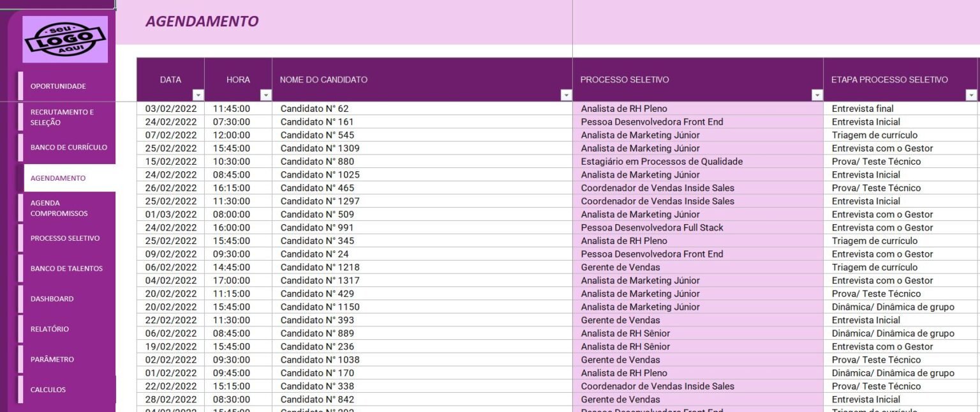Select the cell 'Candidato N° 545'
Image resolution: width=980 pixels, height=412 pixels.
pyautogui.click(x=422, y=135)
